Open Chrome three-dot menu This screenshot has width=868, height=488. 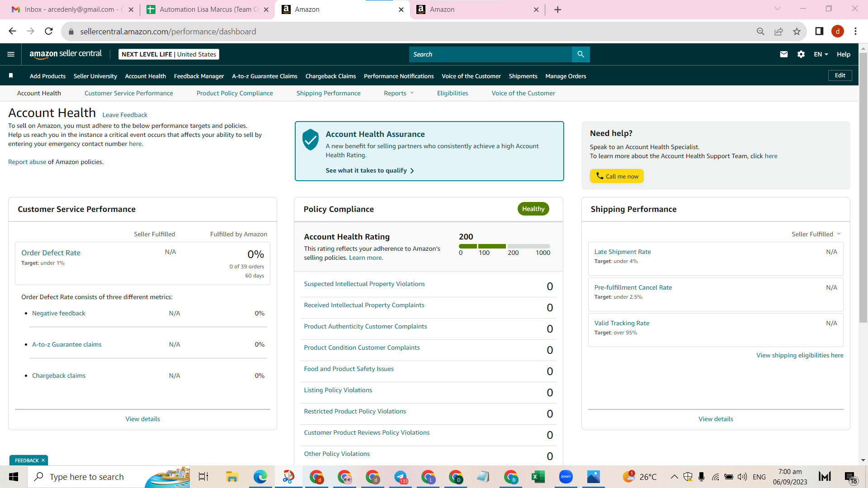pos(855,31)
